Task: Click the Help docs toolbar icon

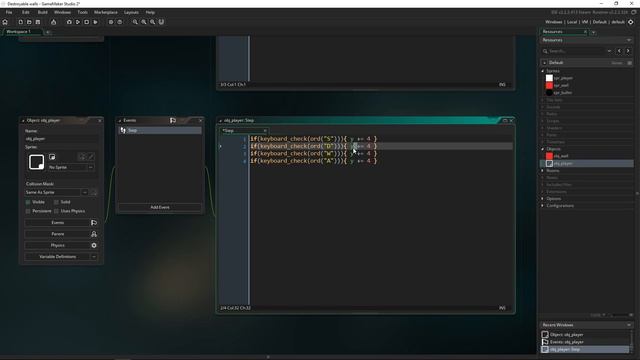Action: [120, 22]
